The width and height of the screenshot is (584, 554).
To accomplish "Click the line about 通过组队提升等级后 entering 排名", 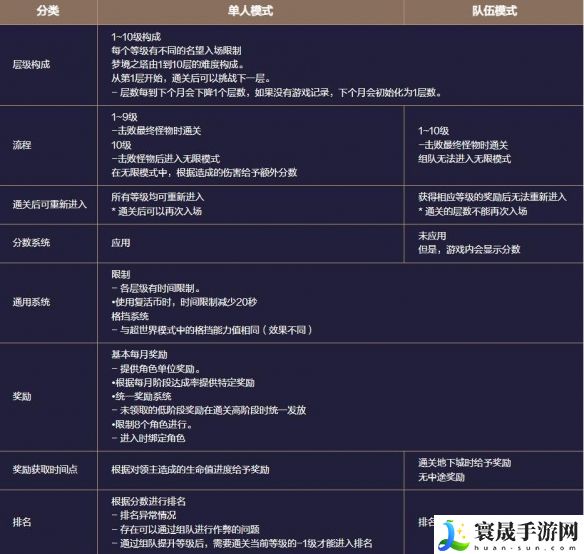I will pos(242,543).
